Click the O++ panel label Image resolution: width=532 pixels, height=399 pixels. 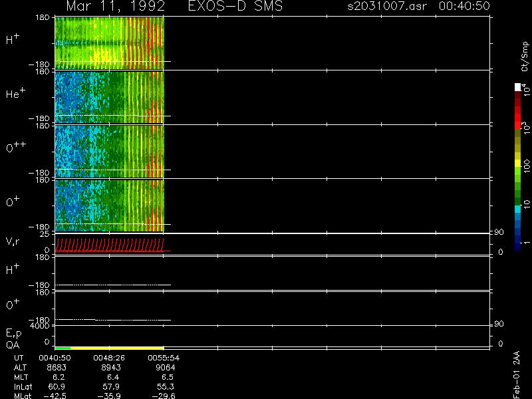[16, 147]
